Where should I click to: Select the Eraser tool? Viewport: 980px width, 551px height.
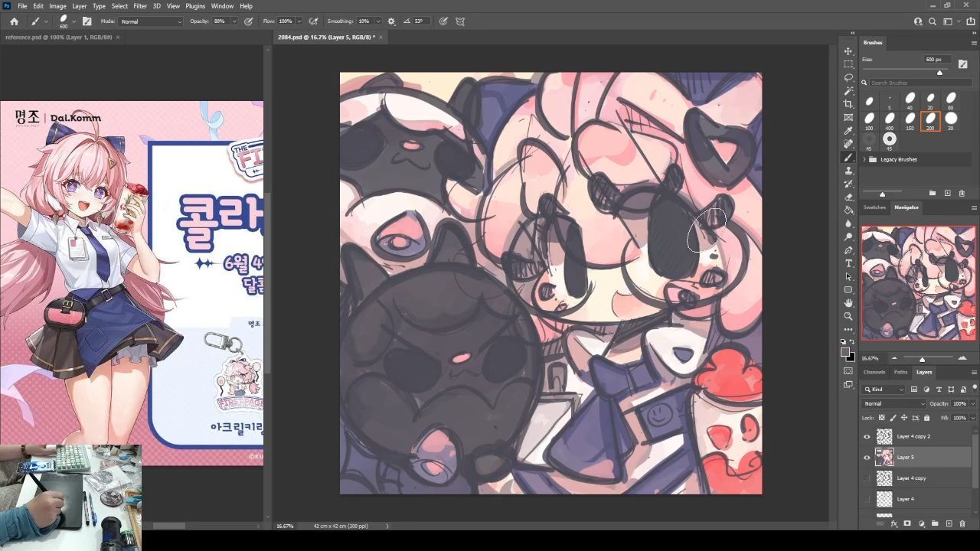coord(848,197)
